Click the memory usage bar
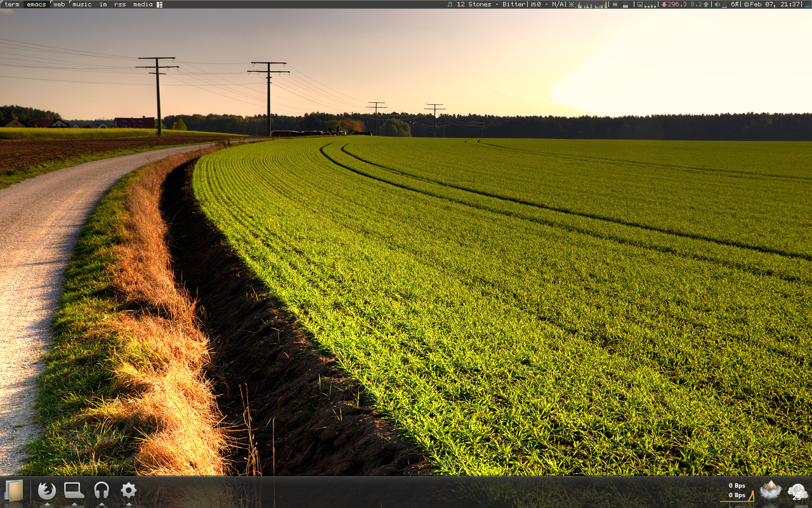The image size is (812, 508). coord(626,5)
